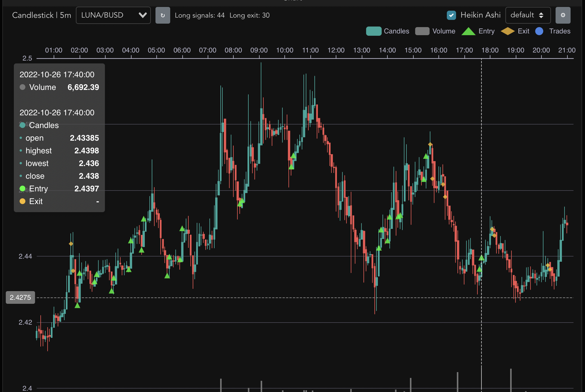Click the refresh icon next to pair selector
The width and height of the screenshot is (585, 392).
tap(163, 15)
